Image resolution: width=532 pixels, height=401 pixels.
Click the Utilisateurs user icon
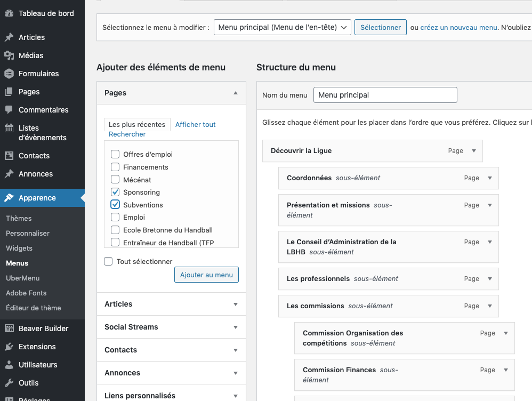pos(9,365)
